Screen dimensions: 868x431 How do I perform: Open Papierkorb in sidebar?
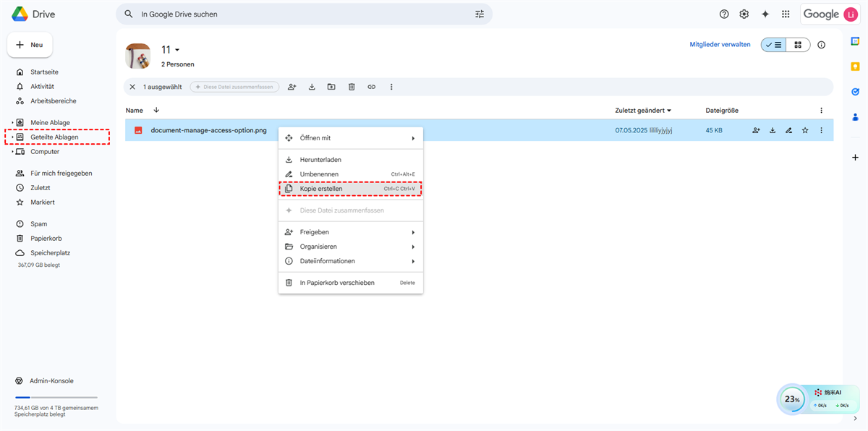click(46, 239)
